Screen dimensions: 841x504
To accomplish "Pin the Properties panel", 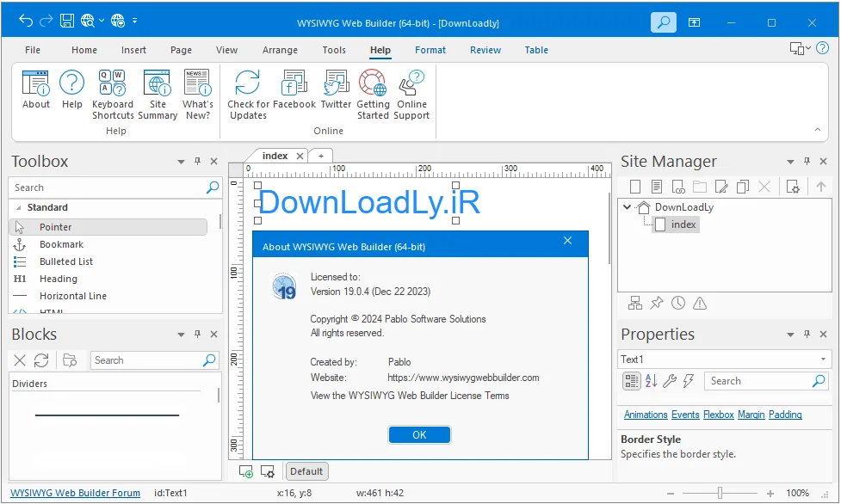I will 807,334.
